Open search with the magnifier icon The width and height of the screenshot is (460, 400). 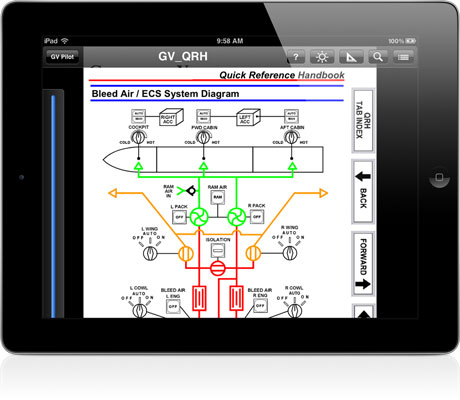[378, 57]
